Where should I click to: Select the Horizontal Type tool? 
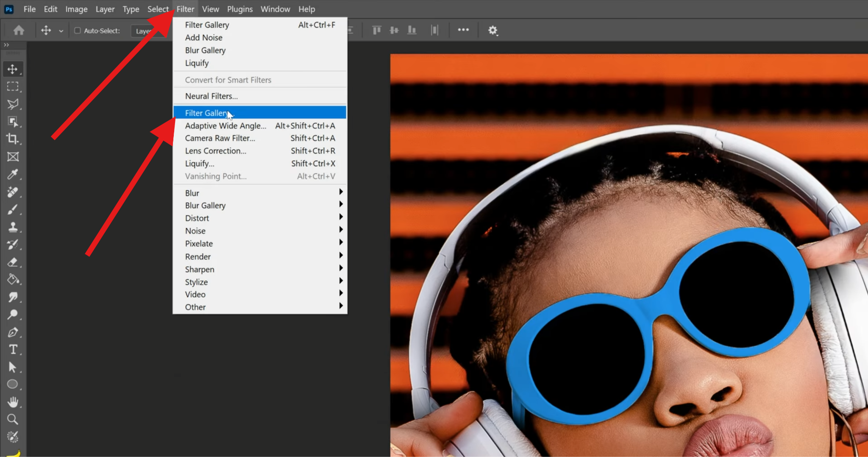click(x=13, y=350)
